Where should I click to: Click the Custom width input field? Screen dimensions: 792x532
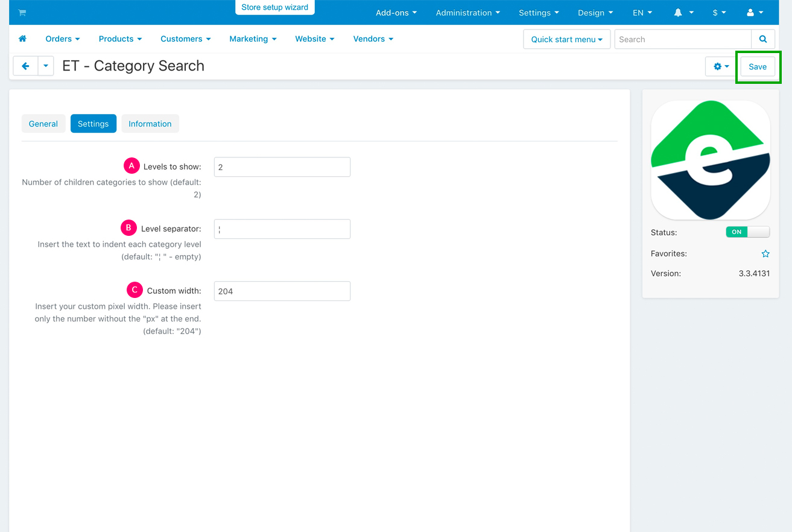[282, 291]
